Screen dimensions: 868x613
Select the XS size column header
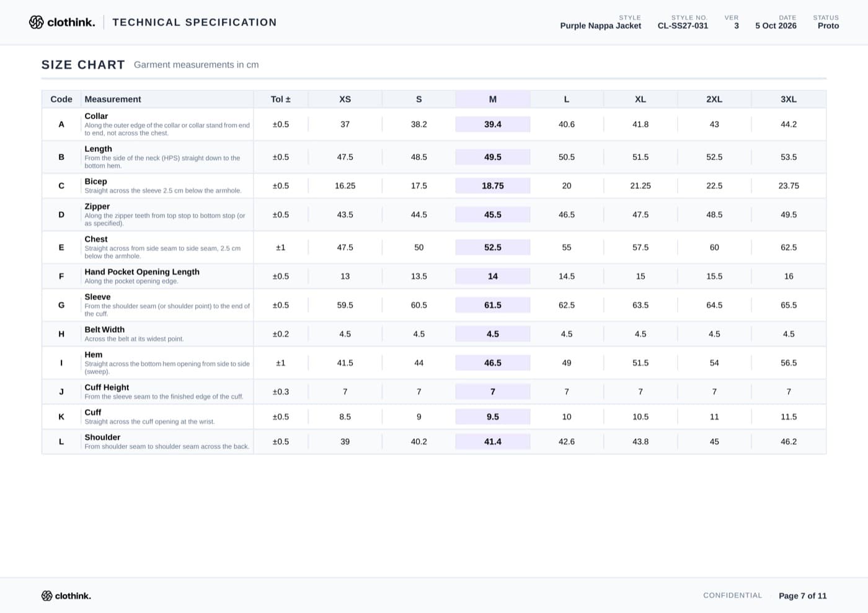click(345, 99)
